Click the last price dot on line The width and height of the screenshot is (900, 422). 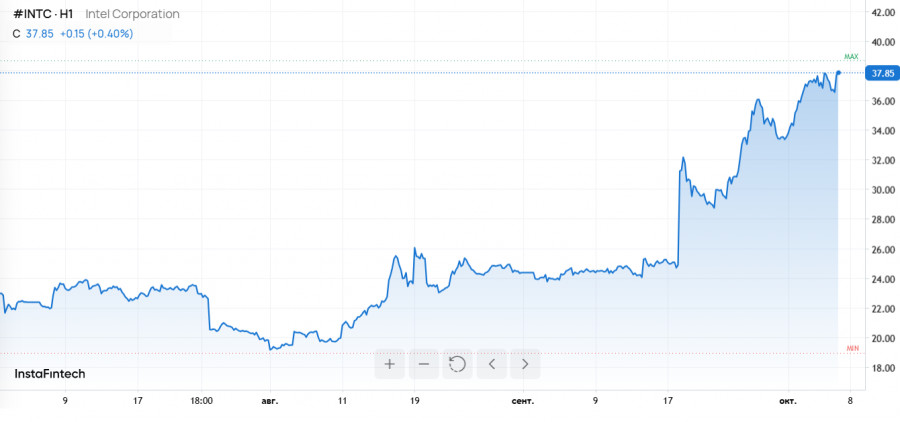(x=838, y=72)
